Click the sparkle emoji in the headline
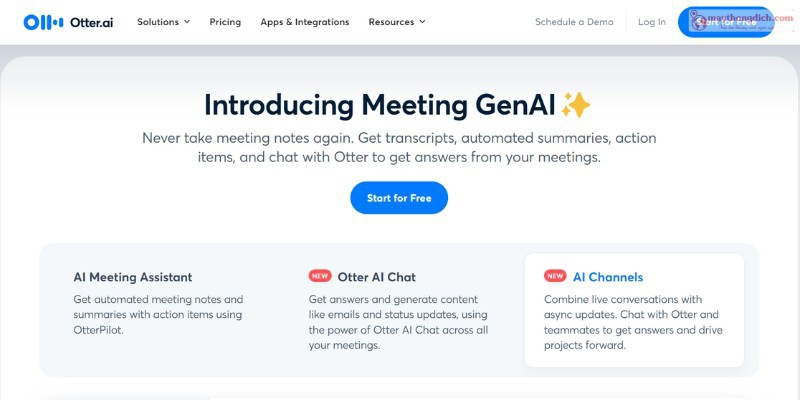This screenshot has width=800, height=400. coord(575,105)
